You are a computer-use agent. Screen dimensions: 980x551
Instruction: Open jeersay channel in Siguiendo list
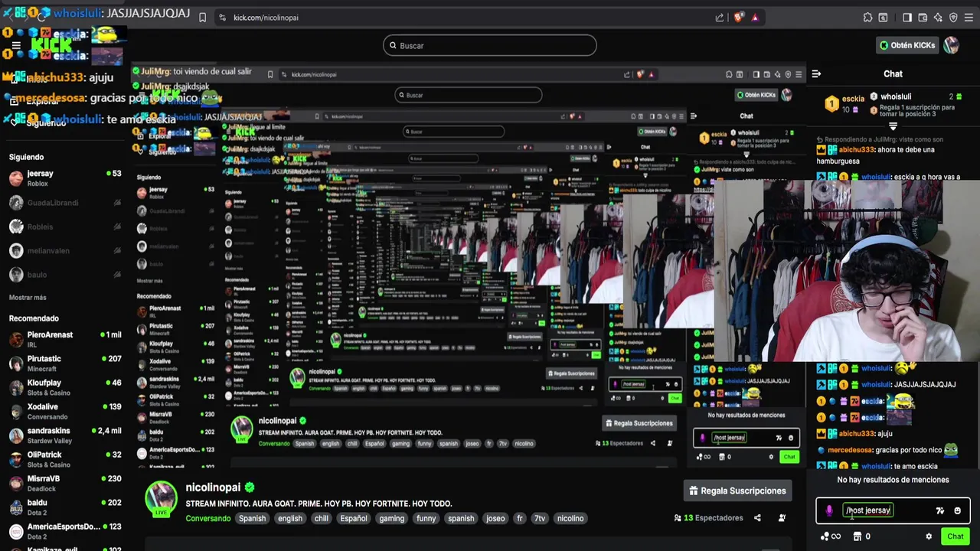(x=65, y=178)
